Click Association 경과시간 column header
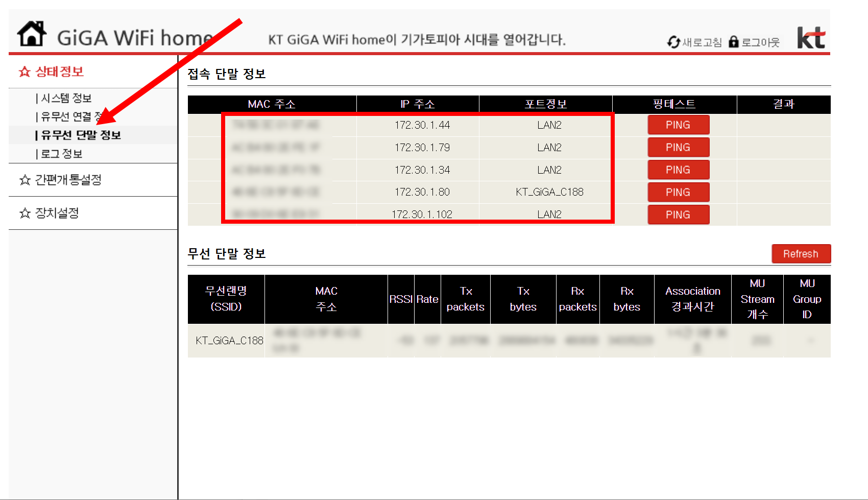The height and width of the screenshot is (500, 868). point(693,299)
